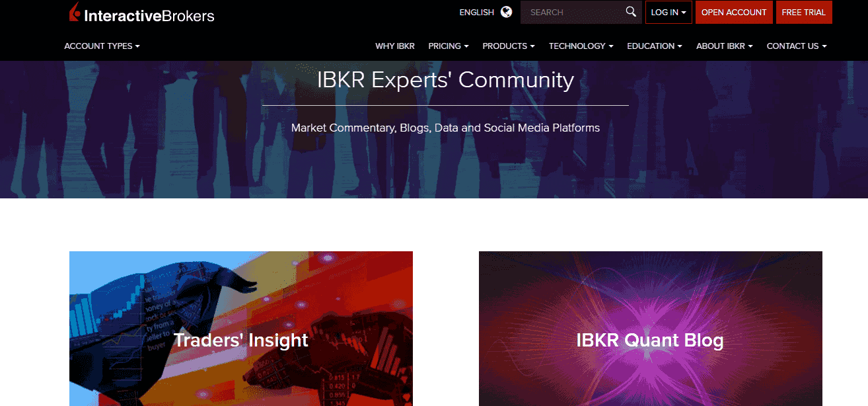Viewport: 868px width, 406px height.
Task: Expand the Account Types menu
Action: tap(102, 46)
